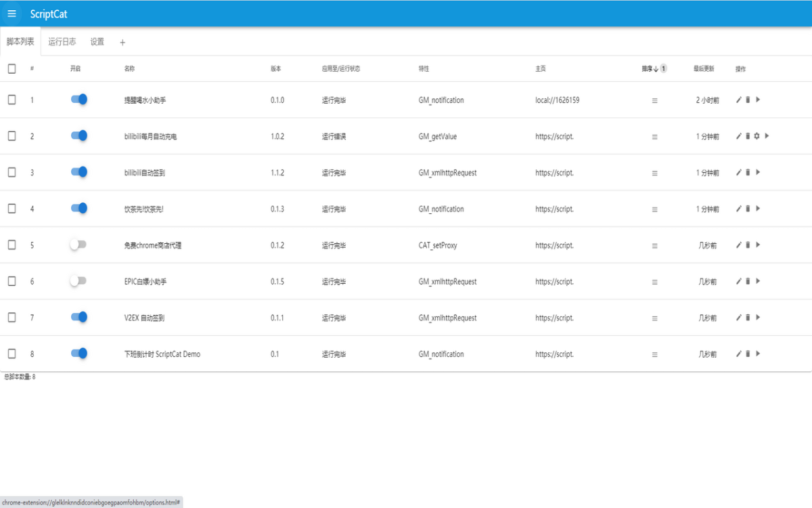The width and height of the screenshot is (812, 508).
Task: Tick the checkbox for row 4
Action: (x=12, y=209)
